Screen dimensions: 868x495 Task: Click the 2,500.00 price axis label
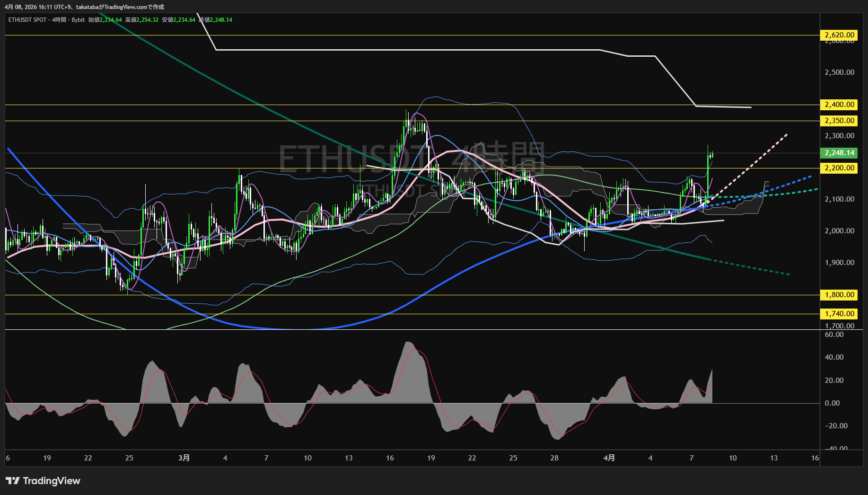point(839,72)
